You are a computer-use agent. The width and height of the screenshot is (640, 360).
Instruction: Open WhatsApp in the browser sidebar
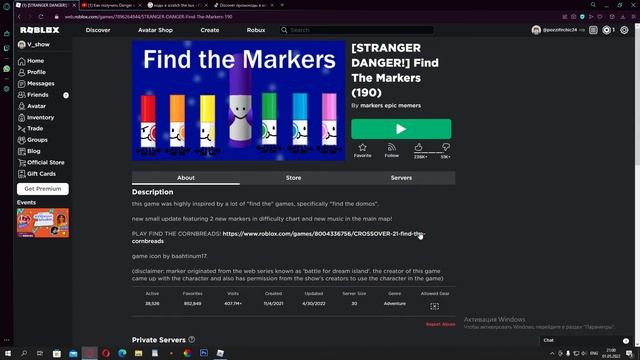pyautogui.click(x=6, y=69)
